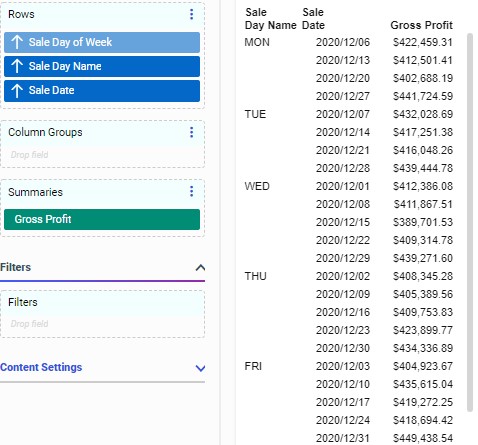Click the date cell 2020/12/21
Image resolution: width=478 pixels, height=445 pixels.
point(343,150)
